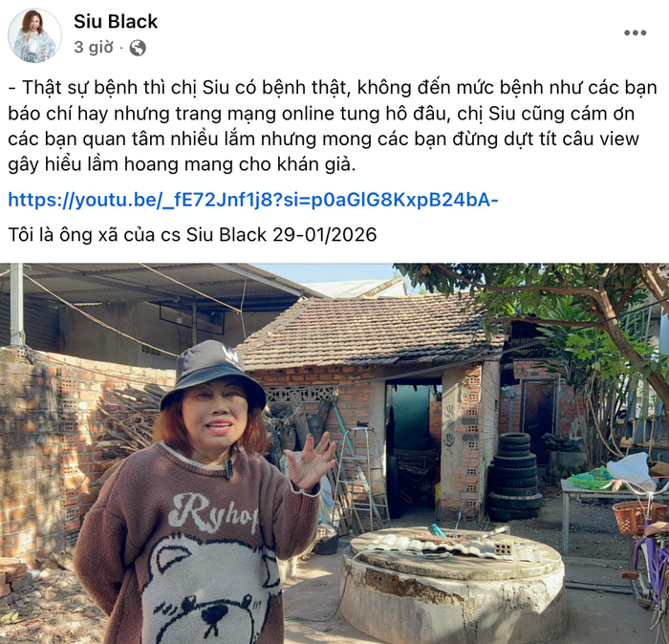Open Siu Black's profile picture avatar
669x644 pixels.
point(34,35)
